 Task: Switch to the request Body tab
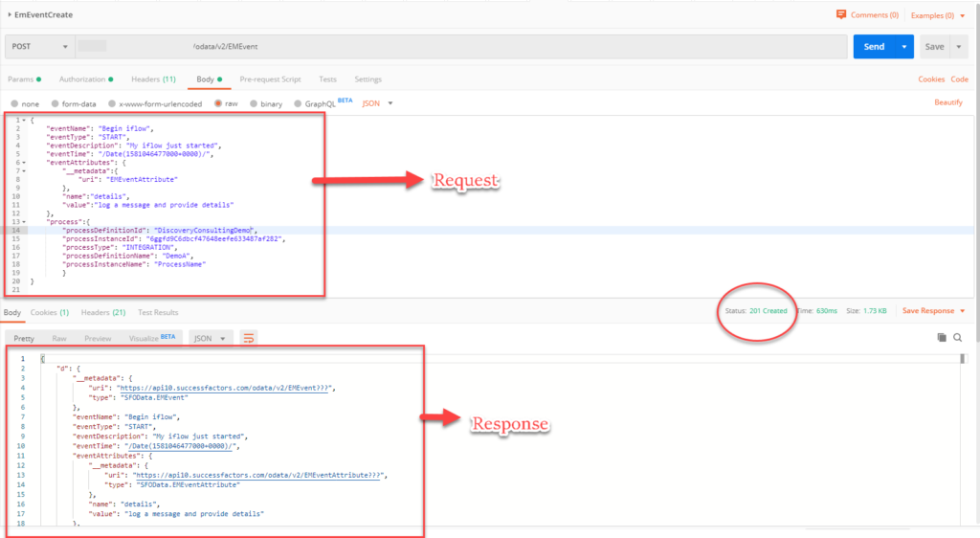coord(209,79)
